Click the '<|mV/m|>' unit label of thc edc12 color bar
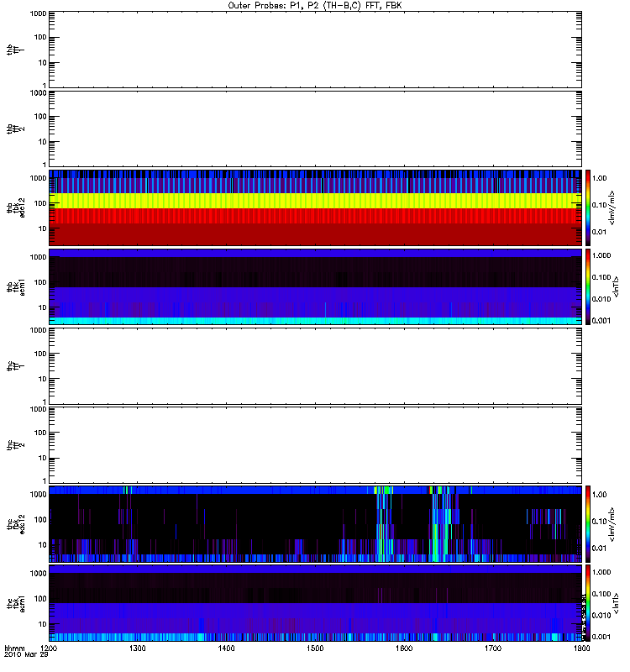 pyautogui.click(x=612, y=523)
